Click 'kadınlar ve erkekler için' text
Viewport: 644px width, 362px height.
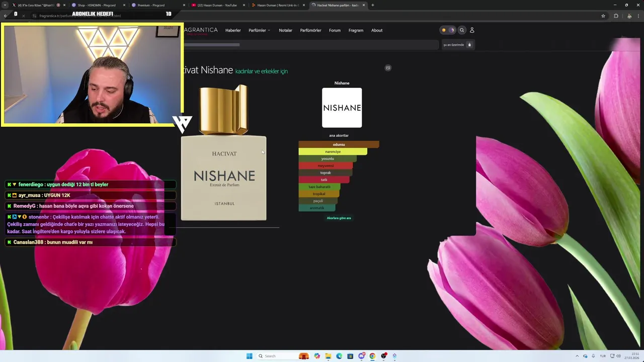(x=262, y=71)
